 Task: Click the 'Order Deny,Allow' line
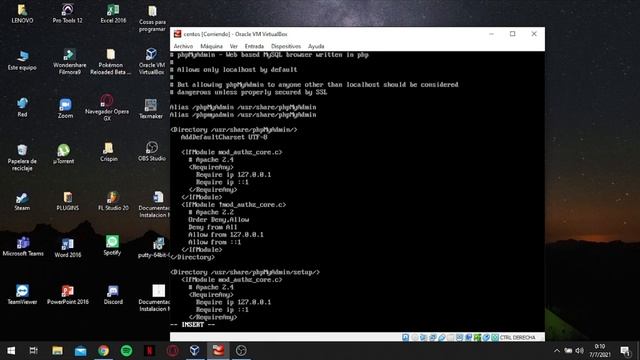coord(218,220)
